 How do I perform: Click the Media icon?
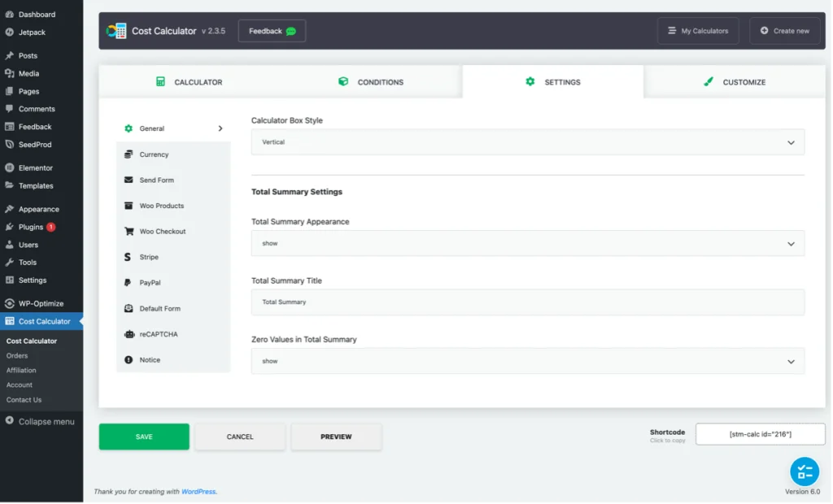click(x=10, y=74)
